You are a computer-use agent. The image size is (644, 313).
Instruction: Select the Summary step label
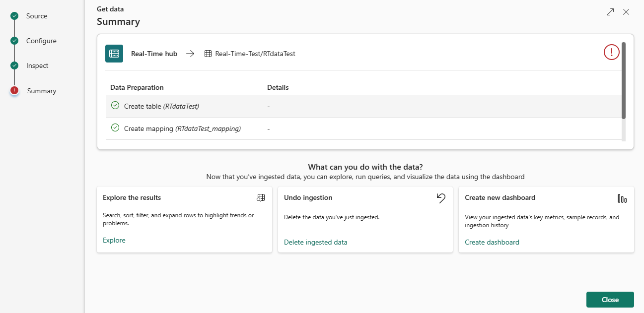tap(42, 91)
